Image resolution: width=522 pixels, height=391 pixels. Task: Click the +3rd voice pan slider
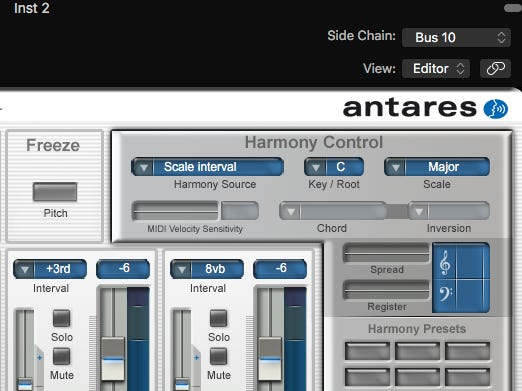[x=25, y=350]
